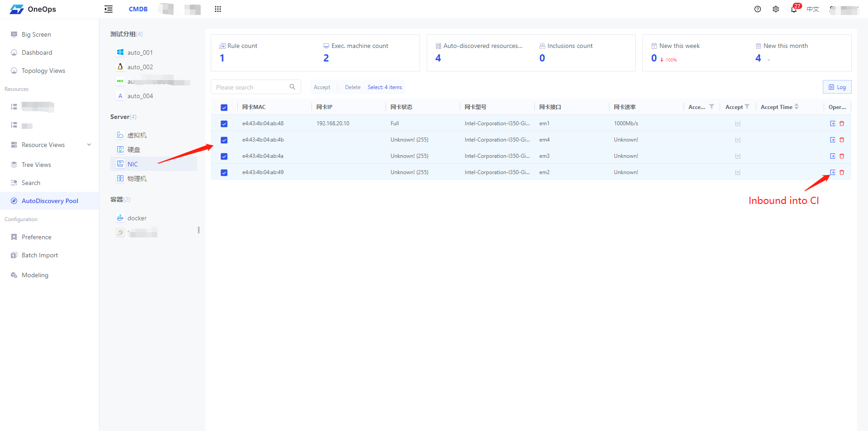Toggle the select-all header checkbox
Viewport: 868px width, 431px height.
coord(224,107)
